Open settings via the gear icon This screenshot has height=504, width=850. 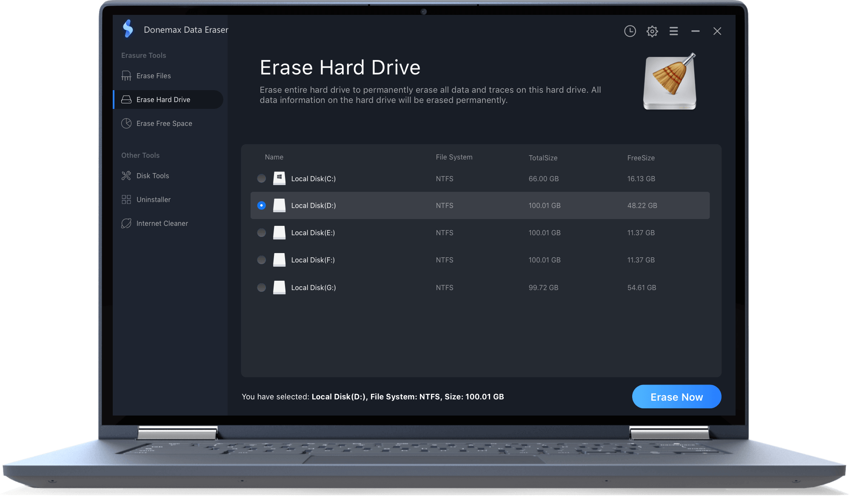pyautogui.click(x=652, y=31)
